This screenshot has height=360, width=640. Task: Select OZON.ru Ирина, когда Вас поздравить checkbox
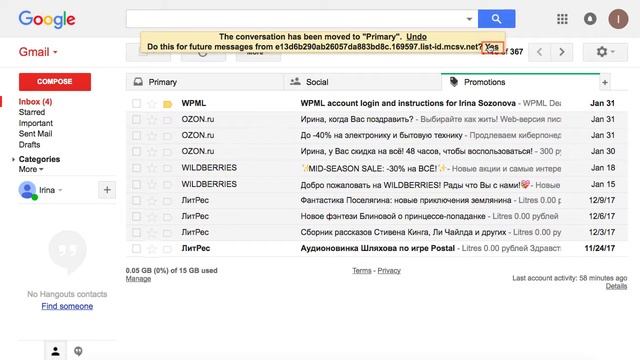click(136, 119)
